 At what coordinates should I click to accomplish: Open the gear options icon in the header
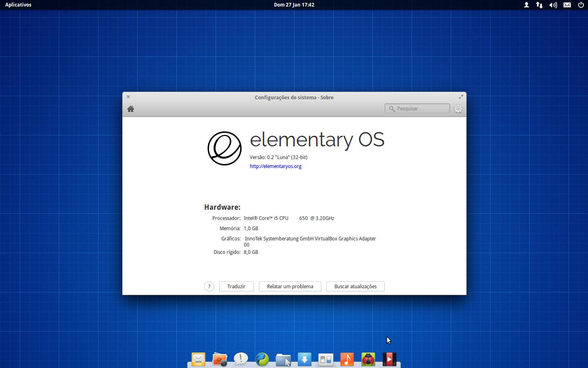pyautogui.click(x=458, y=108)
